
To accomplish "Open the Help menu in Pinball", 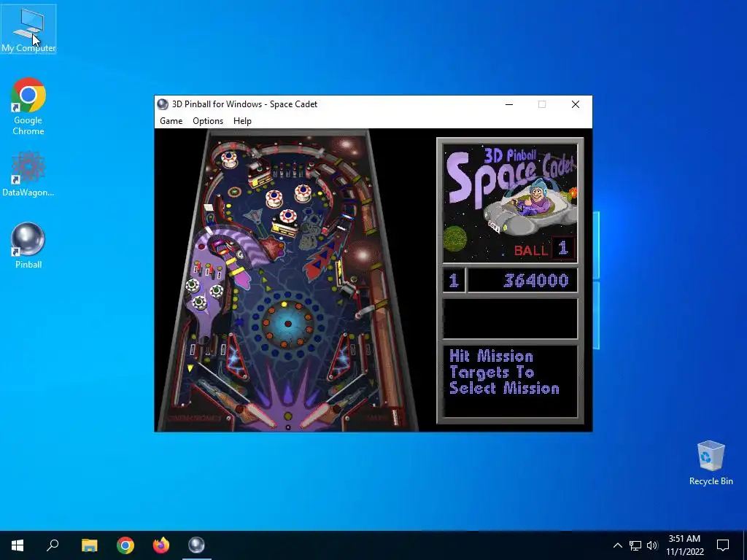I will 242,121.
